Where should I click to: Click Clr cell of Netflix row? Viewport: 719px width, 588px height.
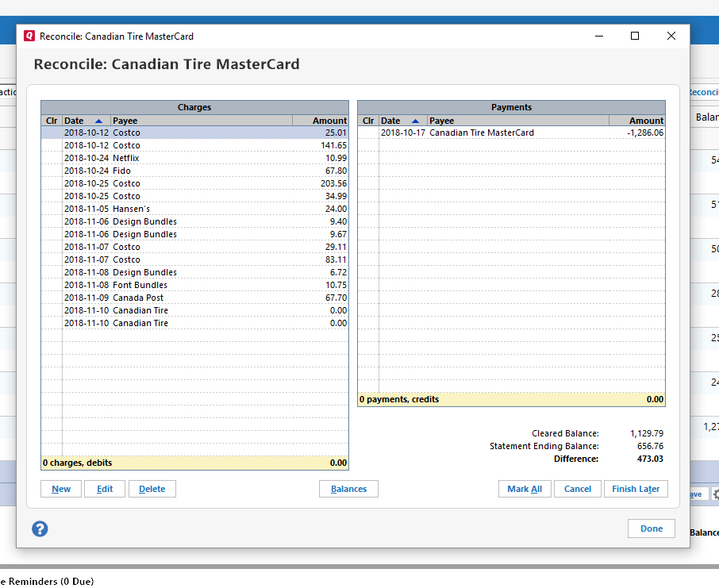[52, 158]
